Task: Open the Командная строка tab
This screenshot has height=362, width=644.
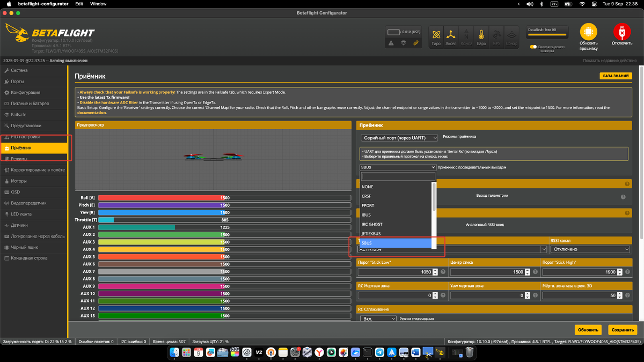Action: (x=34, y=258)
